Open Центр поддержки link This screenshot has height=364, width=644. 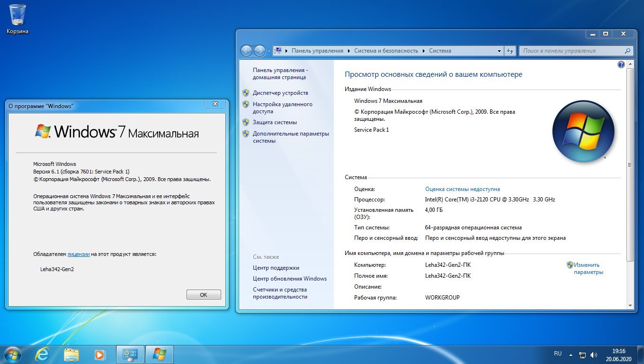pyautogui.click(x=276, y=268)
